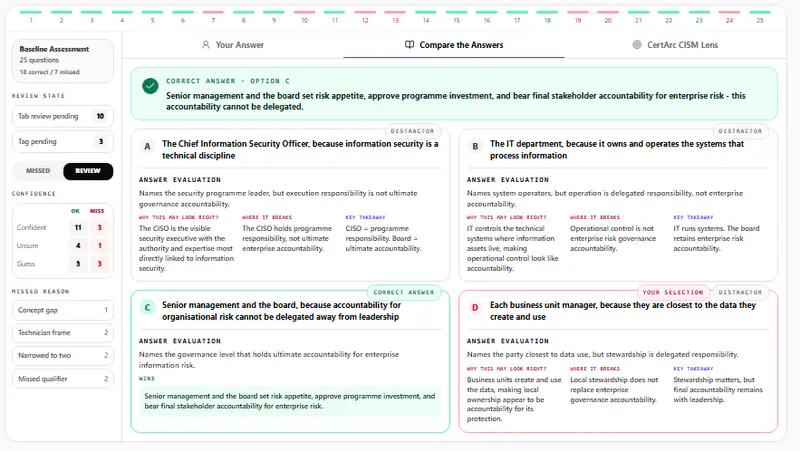Click the option D business unit manager heading
800x451 pixels.
click(x=622, y=311)
